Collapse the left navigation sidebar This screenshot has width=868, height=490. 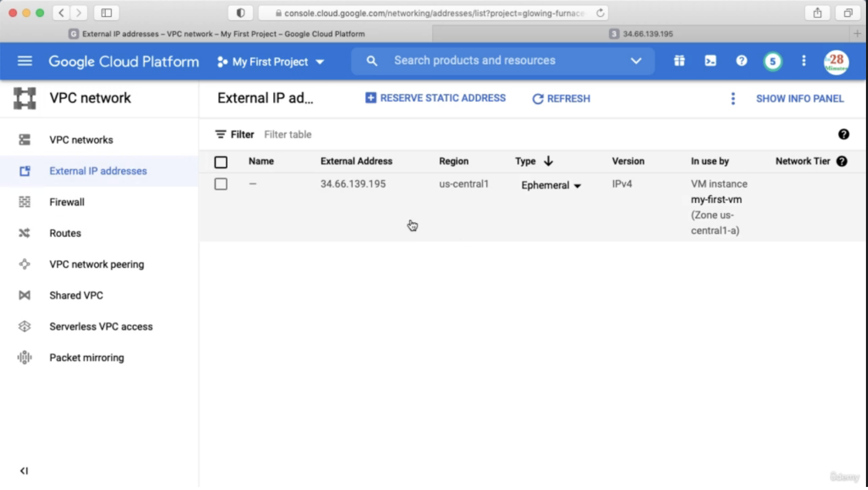pos(24,471)
